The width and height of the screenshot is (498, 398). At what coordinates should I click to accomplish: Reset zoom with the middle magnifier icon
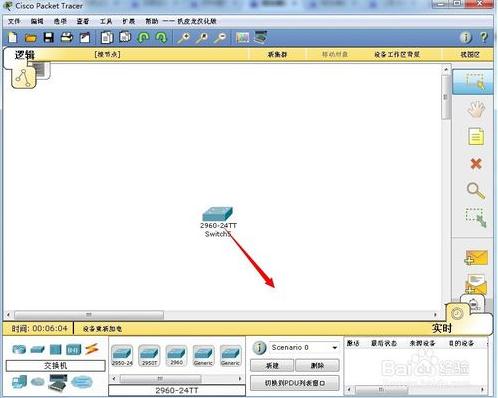201,38
